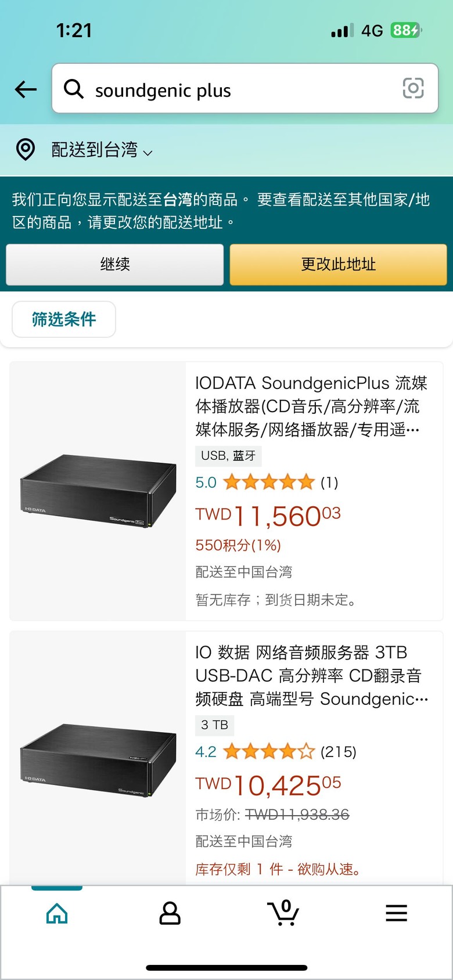Image resolution: width=453 pixels, height=980 pixels.
Task: Tap the 4.2 star rating with 215 reviews
Action: [x=268, y=752]
